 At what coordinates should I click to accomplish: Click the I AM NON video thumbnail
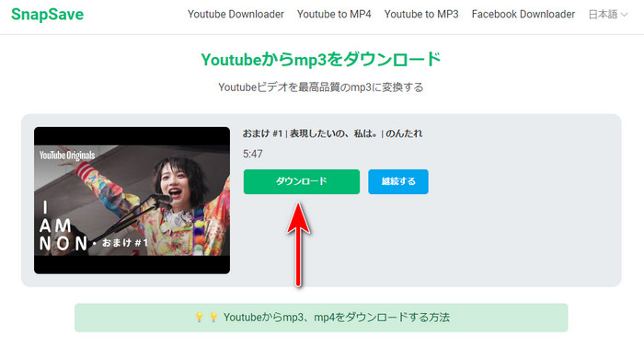[132, 201]
